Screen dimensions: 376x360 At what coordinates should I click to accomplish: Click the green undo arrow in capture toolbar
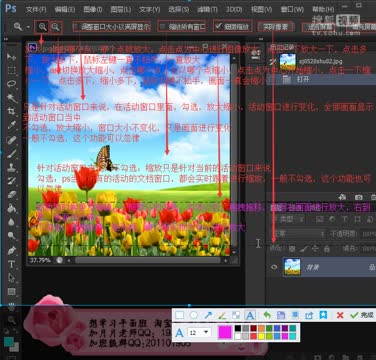coord(267,315)
